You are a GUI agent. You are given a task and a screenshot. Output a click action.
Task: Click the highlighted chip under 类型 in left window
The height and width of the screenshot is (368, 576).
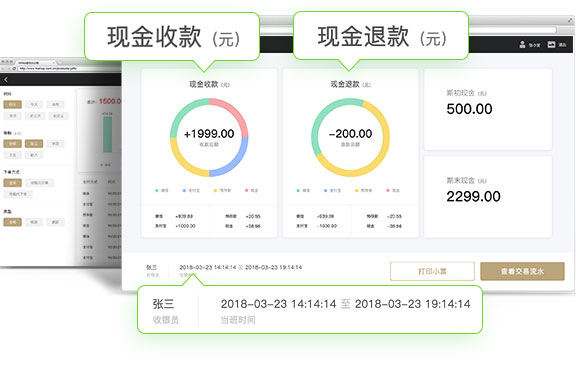point(12,222)
